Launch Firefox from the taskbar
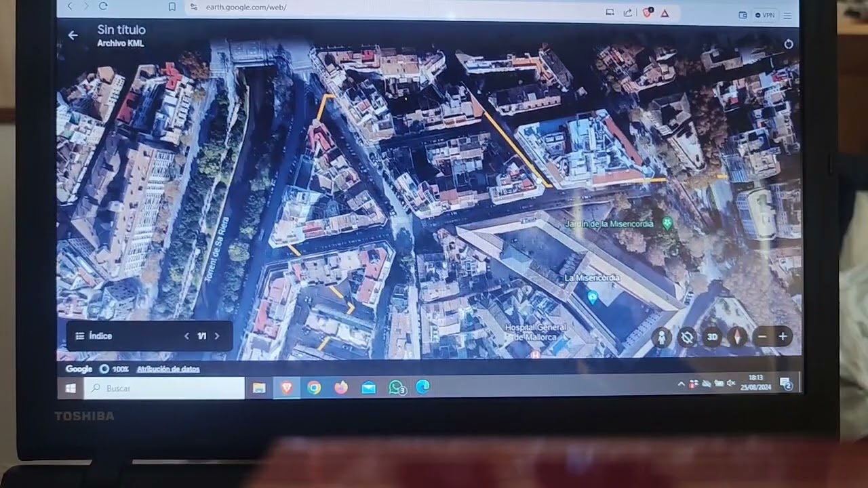The image size is (868, 488). 341,387
